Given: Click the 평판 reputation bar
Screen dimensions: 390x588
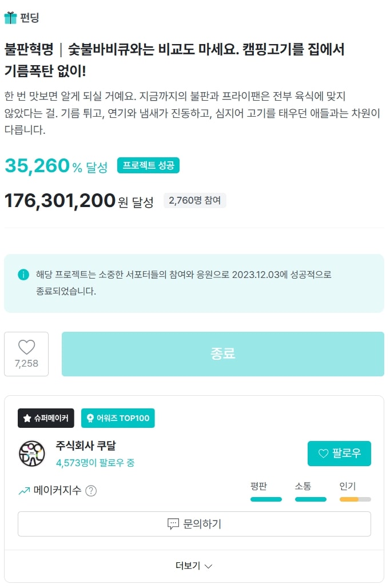Looking at the screenshot, I should [x=266, y=499].
